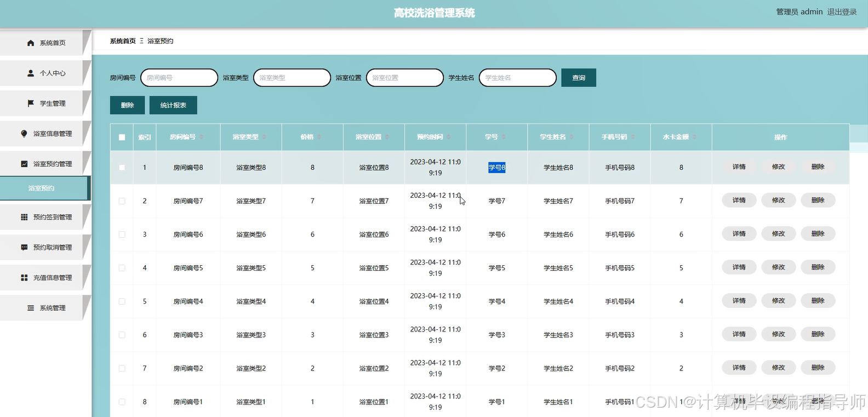Click the chart icon beside 浴室预约管理
Image resolution: width=868 pixels, height=417 pixels.
[24, 164]
